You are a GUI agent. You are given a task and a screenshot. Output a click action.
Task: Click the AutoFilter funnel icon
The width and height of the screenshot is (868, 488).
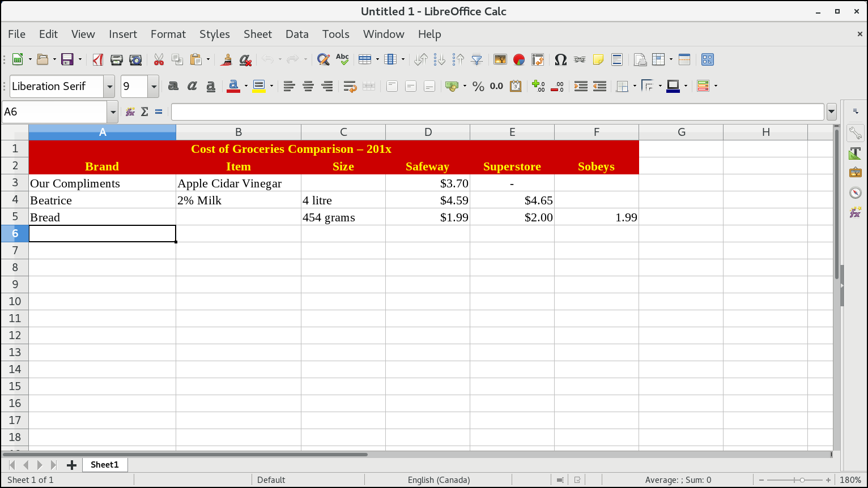tap(477, 59)
